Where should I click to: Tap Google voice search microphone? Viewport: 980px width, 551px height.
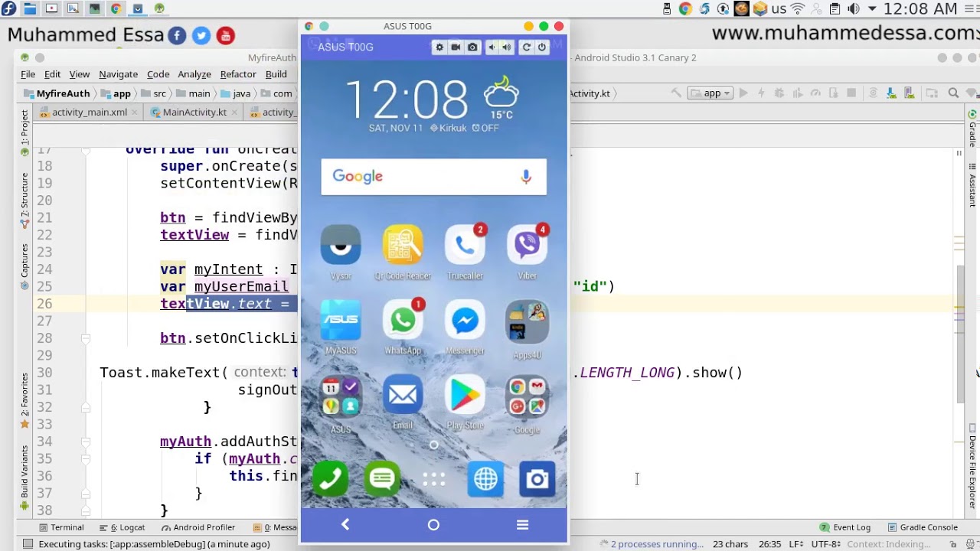pos(526,177)
